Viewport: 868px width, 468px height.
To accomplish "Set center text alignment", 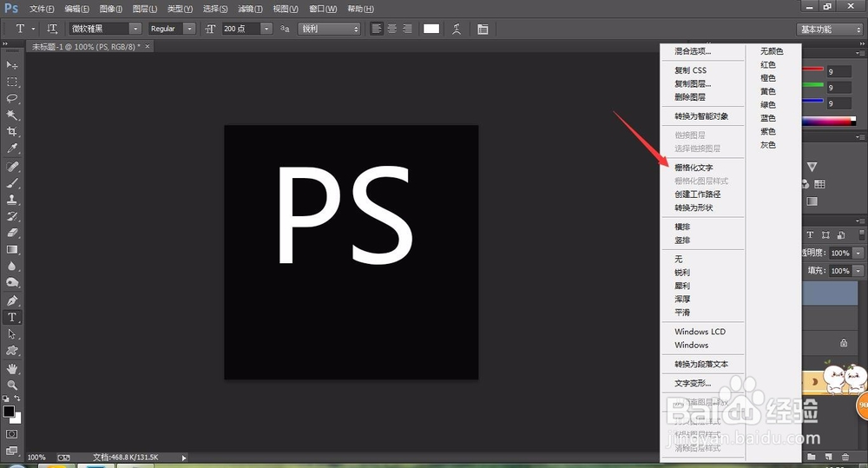I will pyautogui.click(x=392, y=29).
